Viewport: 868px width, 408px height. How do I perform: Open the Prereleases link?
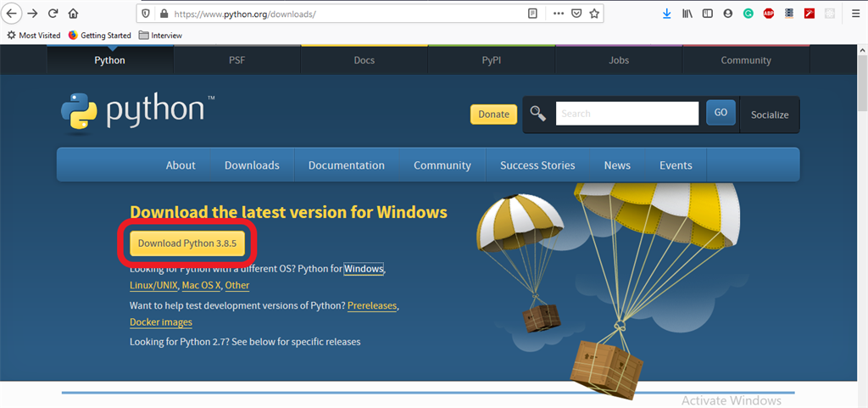(x=372, y=305)
